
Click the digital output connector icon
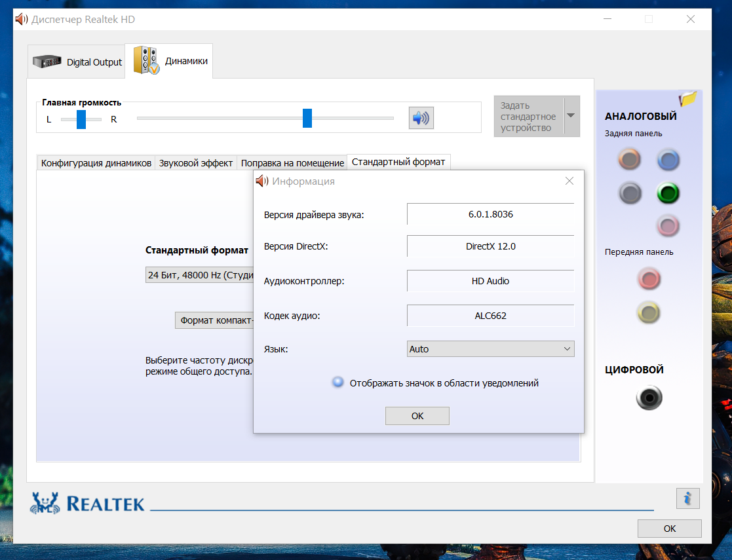pyautogui.click(x=649, y=398)
